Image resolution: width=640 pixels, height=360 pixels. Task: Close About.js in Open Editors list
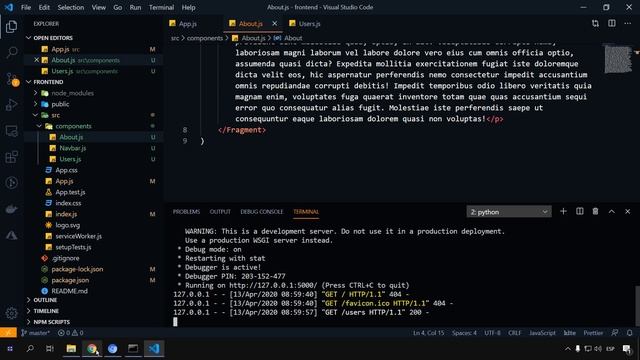(36, 60)
